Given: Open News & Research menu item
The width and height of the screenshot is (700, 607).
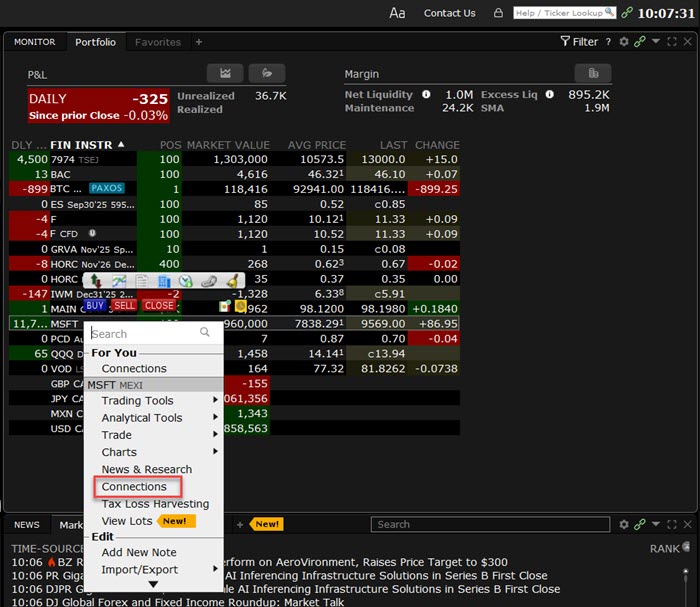Looking at the screenshot, I should 146,469.
